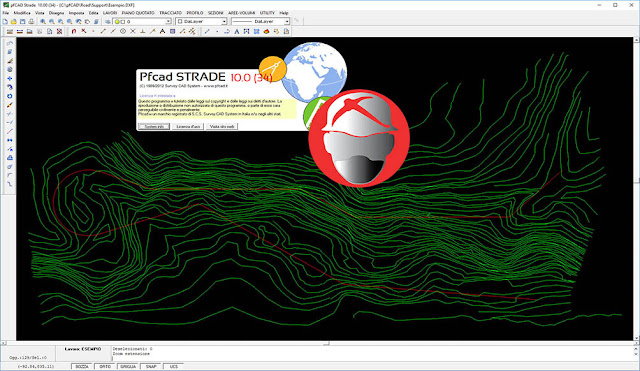
Task: Click the blue trapezoid tool in sidebar
Action: pos(9,158)
